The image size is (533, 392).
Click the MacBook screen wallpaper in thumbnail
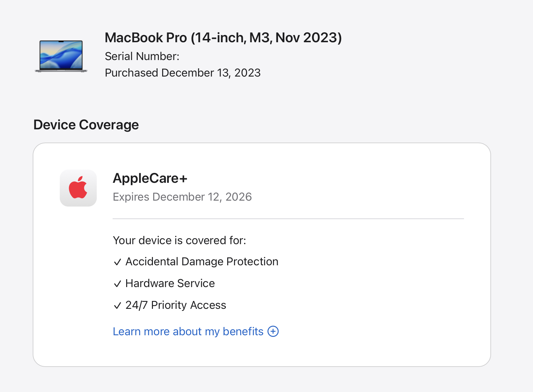pyautogui.click(x=61, y=55)
